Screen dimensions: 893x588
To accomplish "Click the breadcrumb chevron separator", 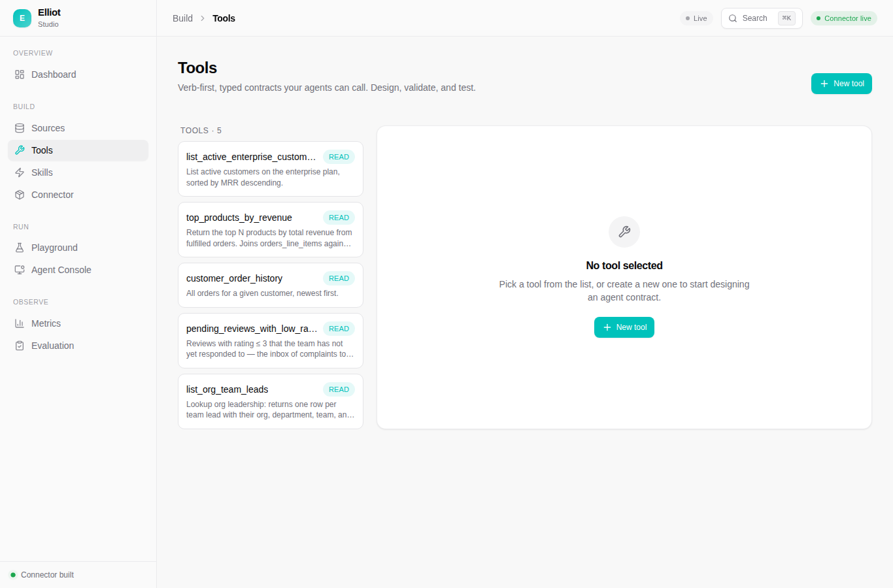I will pos(203,18).
